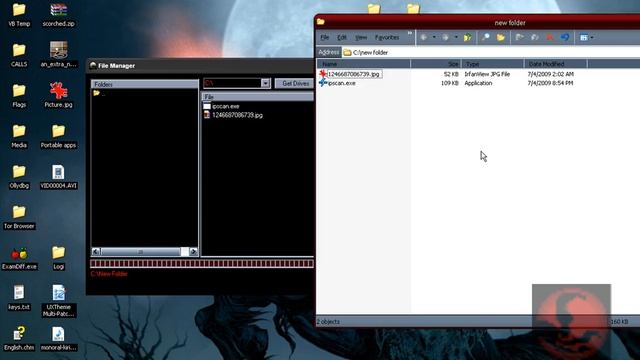This screenshot has width=640, height=360.
Task: Open Picture.jpg on the desktop
Action: point(58,95)
